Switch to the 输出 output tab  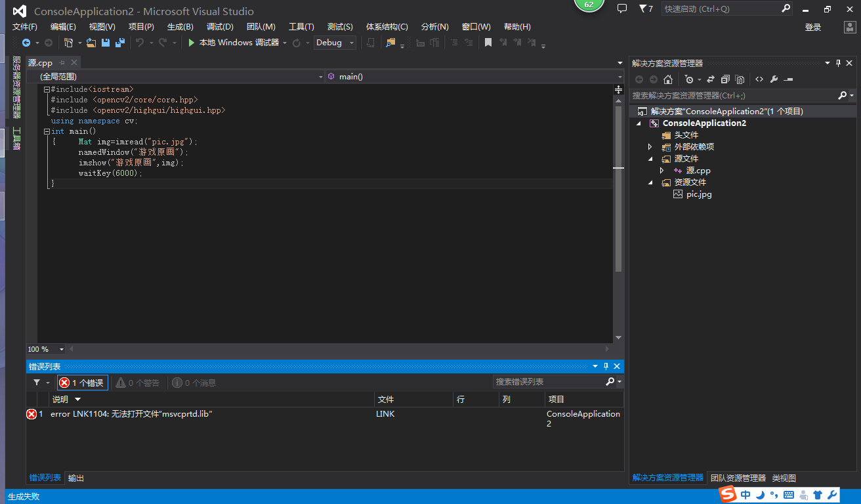point(76,478)
